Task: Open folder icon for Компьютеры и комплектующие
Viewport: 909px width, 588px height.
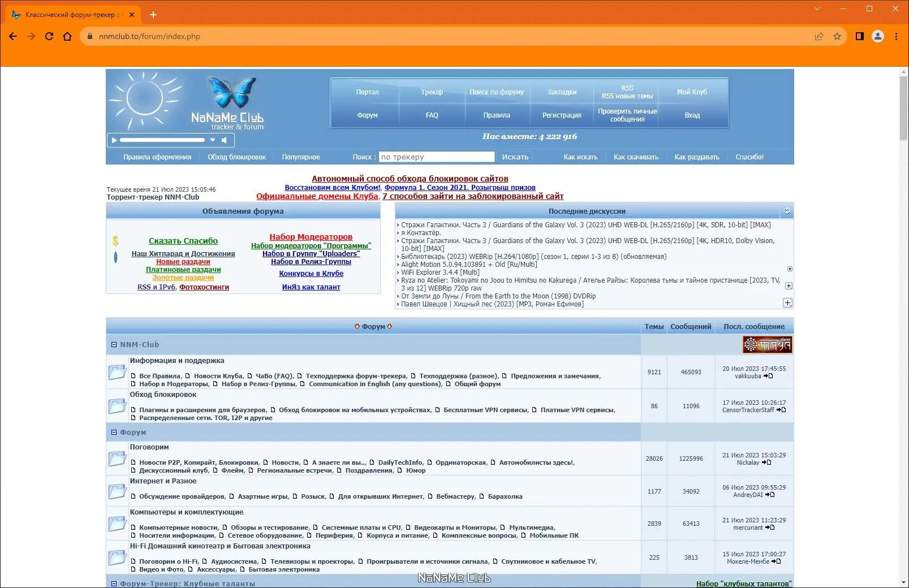Action: 118,524
